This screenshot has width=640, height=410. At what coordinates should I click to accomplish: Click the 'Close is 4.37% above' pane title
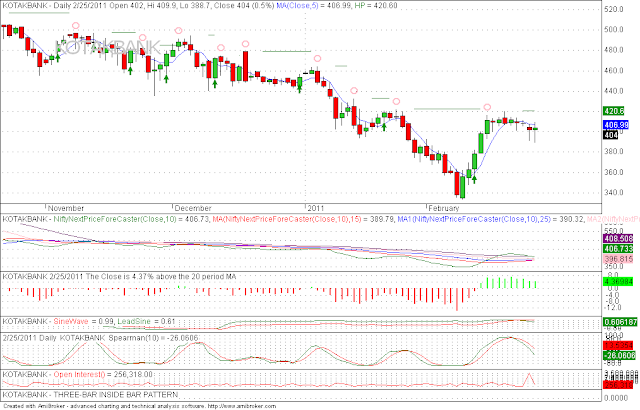point(120,277)
